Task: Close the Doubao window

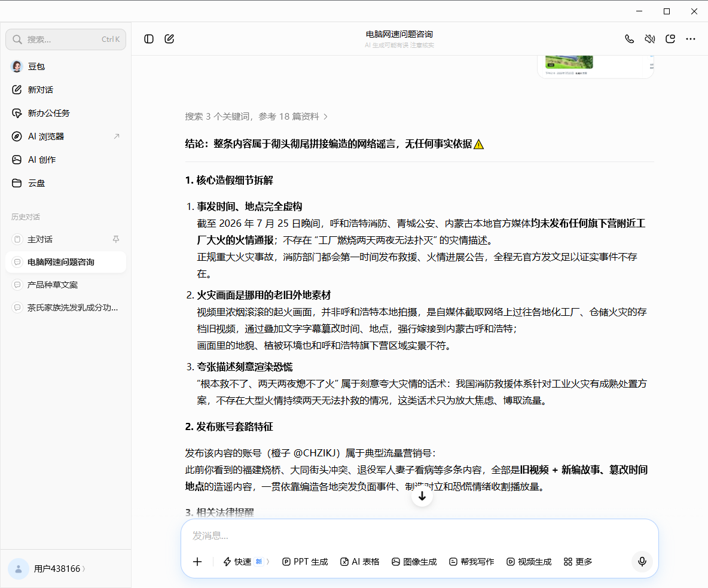Action: (694, 11)
